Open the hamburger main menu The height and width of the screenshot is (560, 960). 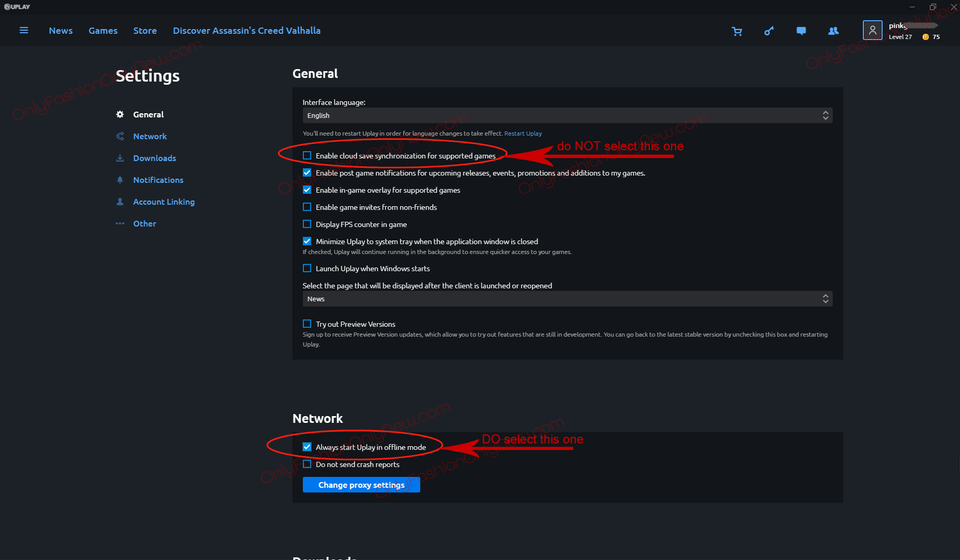click(23, 31)
